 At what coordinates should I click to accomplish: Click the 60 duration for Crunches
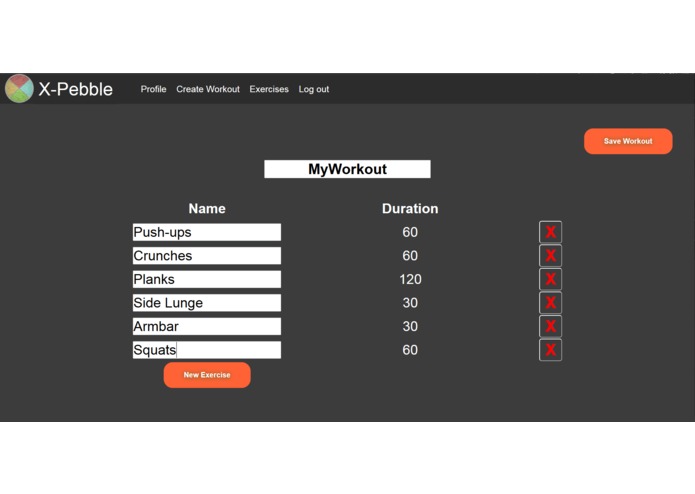(x=410, y=256)
